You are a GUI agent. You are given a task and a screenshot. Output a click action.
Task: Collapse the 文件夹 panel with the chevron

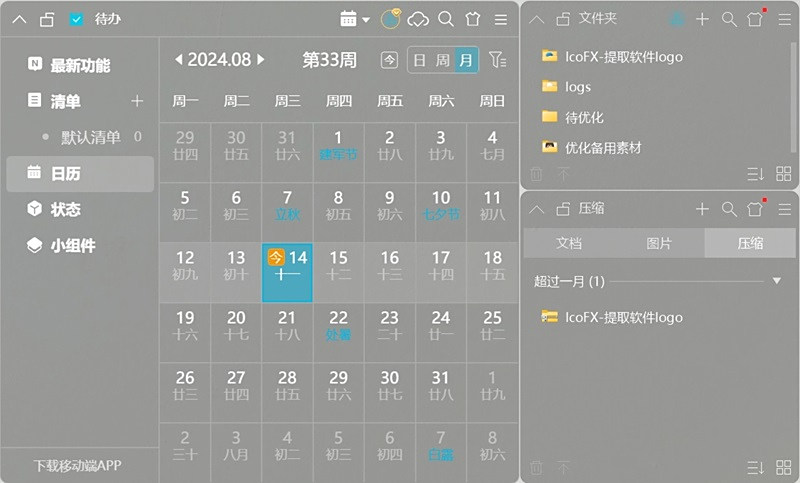coord(537,20)
